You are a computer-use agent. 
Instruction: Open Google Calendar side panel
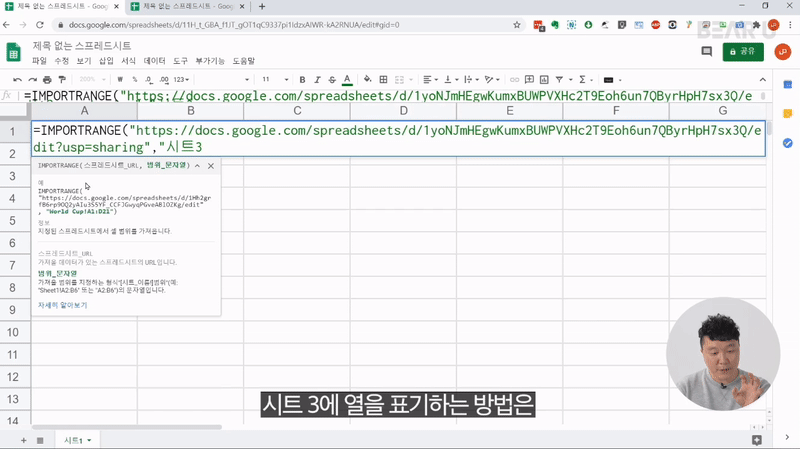coord(788,84)
